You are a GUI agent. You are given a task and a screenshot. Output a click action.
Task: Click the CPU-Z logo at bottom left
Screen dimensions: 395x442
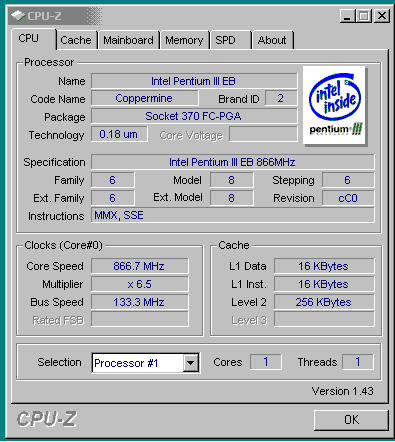[47, 419]
